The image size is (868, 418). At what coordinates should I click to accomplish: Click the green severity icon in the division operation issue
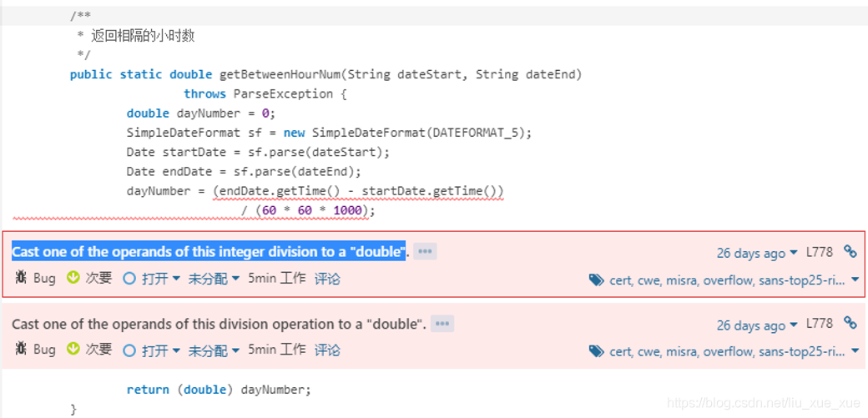pos(73,350)
